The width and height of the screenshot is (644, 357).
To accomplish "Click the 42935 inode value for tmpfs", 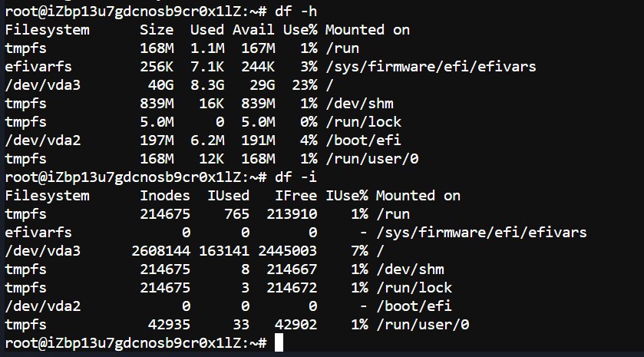I will tap(169, 325).
